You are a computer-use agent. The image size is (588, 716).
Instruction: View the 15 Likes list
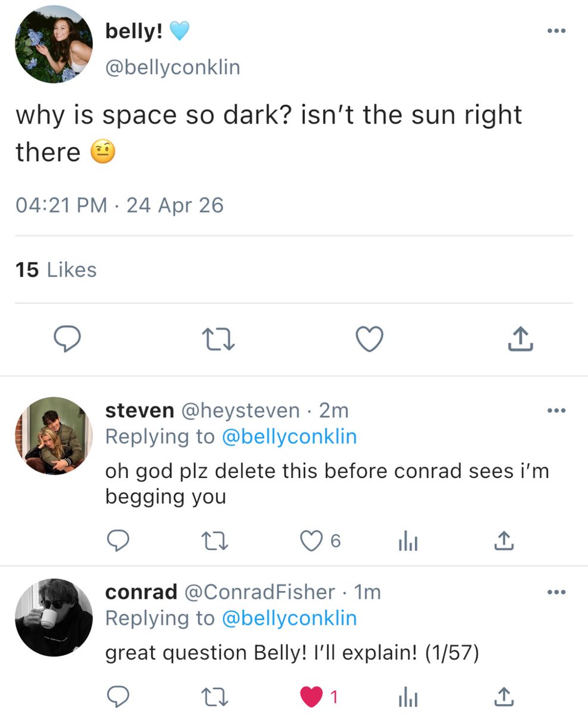(x=56, y=270)
